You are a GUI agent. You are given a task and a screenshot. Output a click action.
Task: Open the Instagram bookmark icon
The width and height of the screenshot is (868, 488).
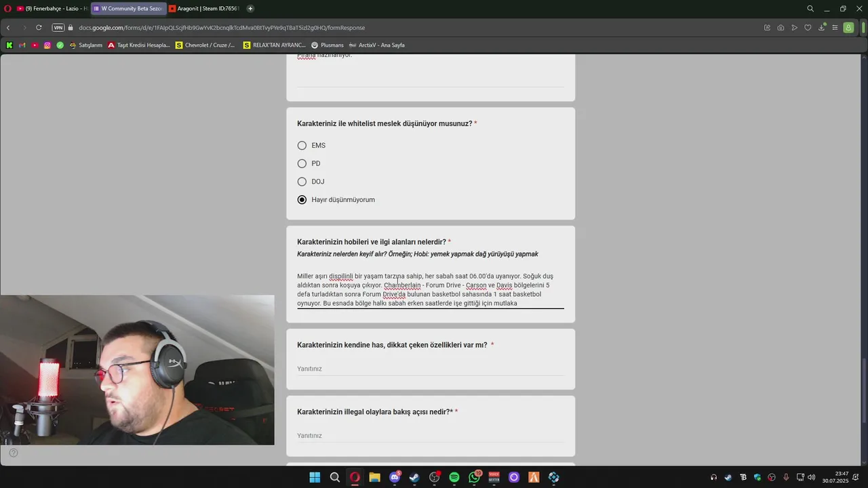coord(47,45)
